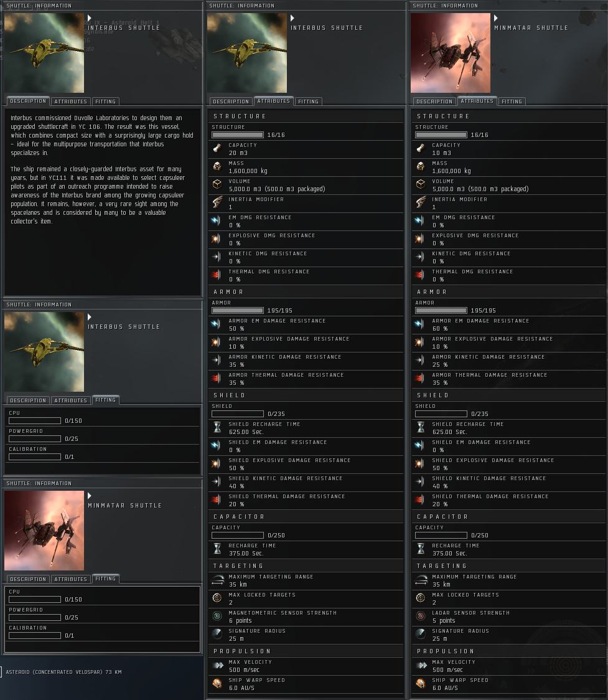Click the Mass icon in Minmatar attributes
This screenshot has width=608, height=700.
(421, 166)
